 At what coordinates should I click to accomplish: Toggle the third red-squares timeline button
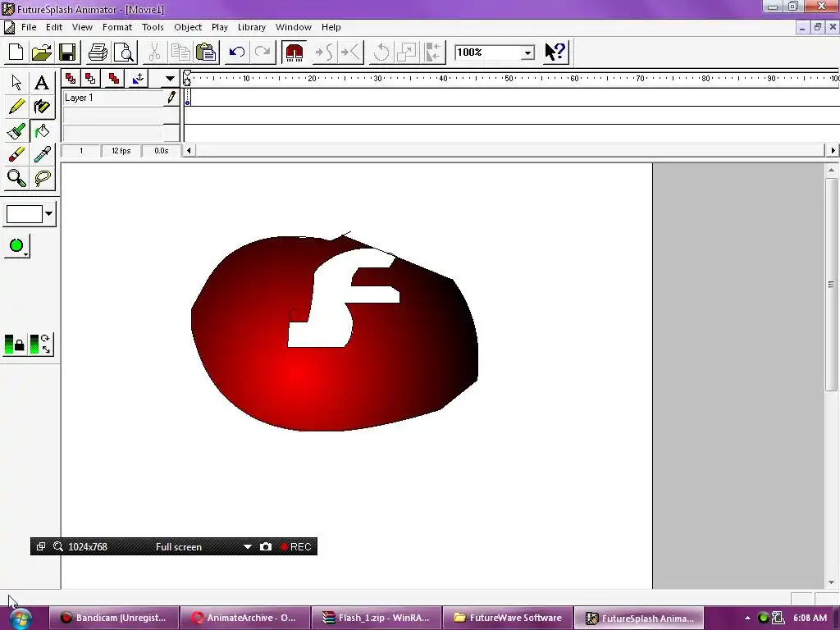(113, 79)
